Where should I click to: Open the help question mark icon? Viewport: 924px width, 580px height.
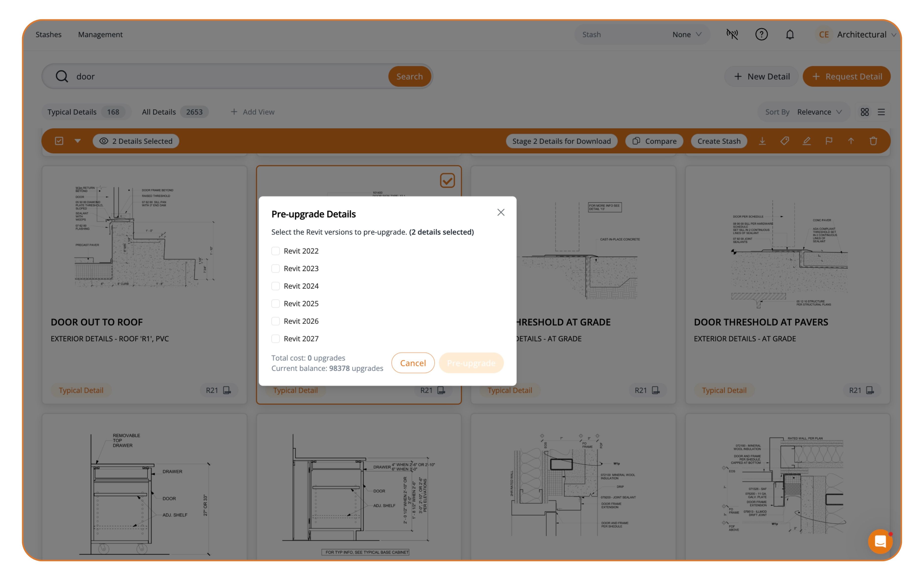click(x=761, y=35)
